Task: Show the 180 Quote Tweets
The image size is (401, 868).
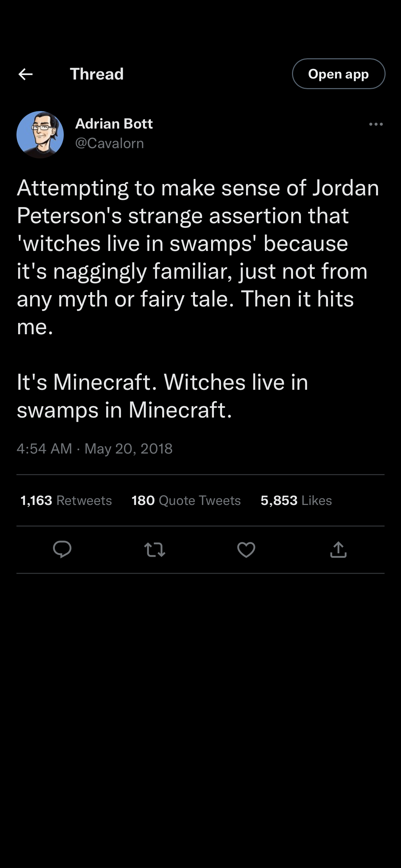Action: 186,501
